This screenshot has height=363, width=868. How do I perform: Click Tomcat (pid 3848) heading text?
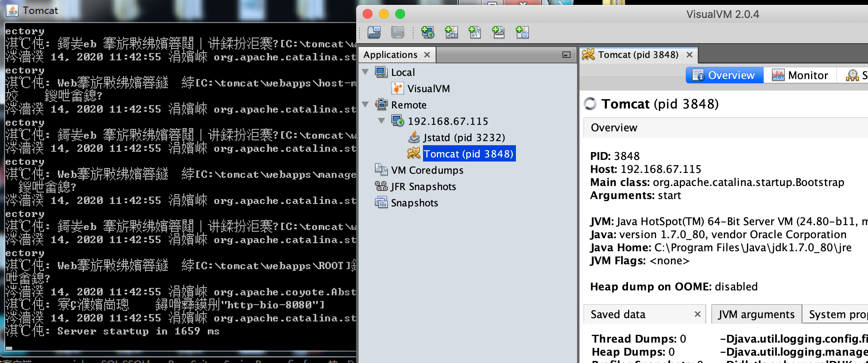click(x=660, y=104)
